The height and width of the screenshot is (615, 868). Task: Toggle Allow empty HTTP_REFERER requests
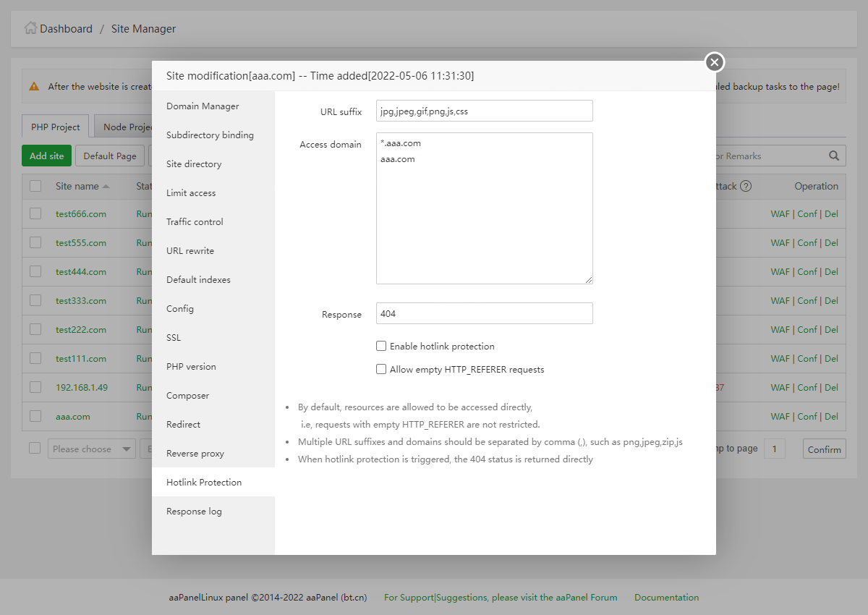click(381, 369)
